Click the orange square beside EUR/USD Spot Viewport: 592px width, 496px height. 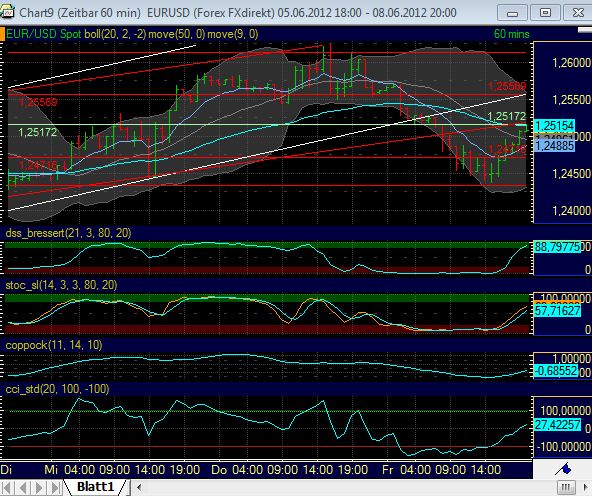[x=2, y=34]
